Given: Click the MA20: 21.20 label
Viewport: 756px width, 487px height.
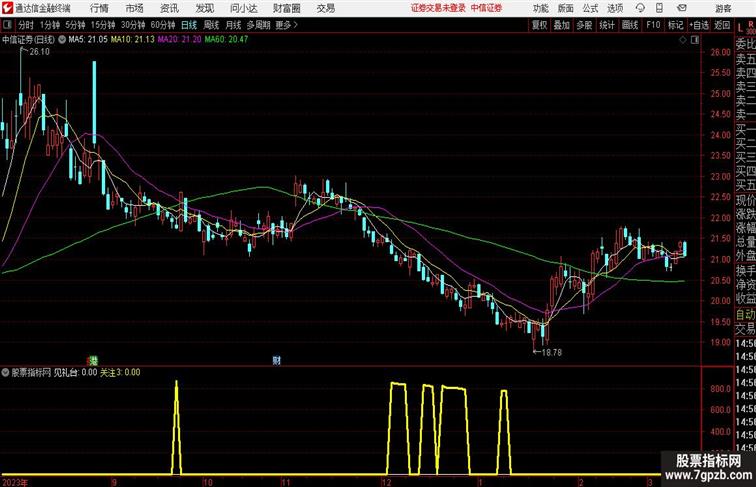Looking at the screenshot, I should [x=179, y=40].
